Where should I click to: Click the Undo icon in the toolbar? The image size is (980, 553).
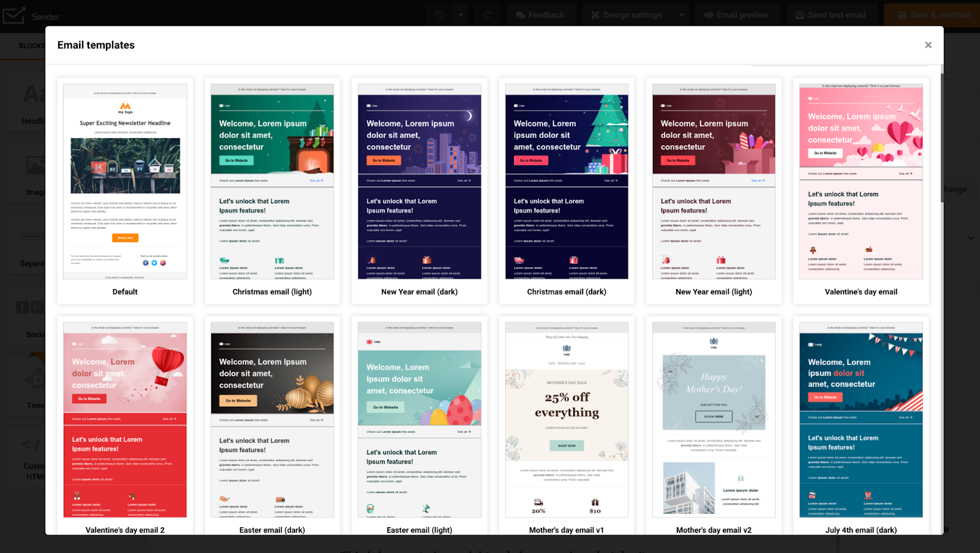[440, 15]
